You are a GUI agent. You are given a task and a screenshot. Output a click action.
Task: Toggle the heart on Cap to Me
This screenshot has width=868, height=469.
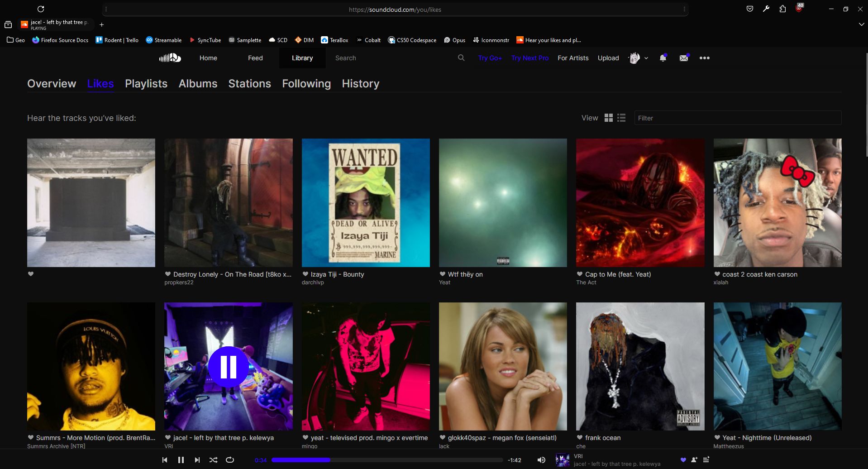[x=579, y=274]
